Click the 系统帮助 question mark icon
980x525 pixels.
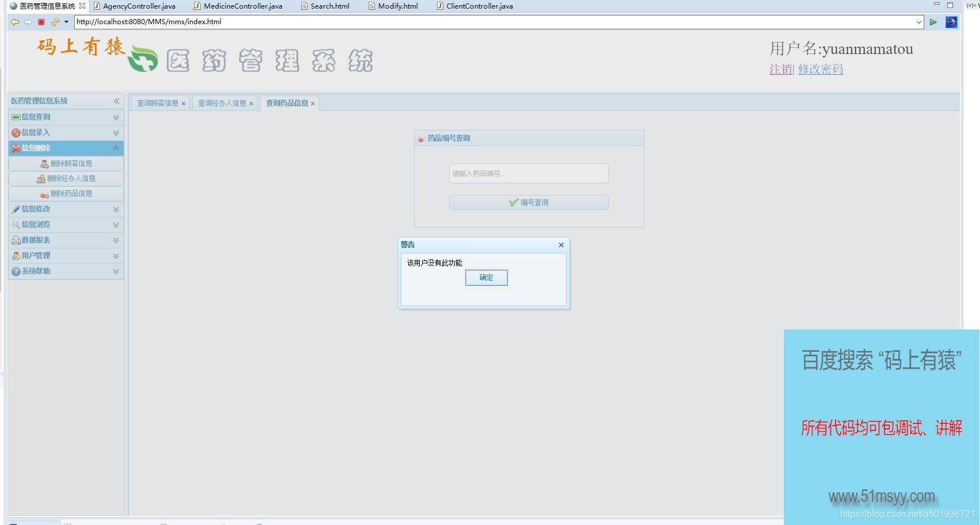[16, 271]
